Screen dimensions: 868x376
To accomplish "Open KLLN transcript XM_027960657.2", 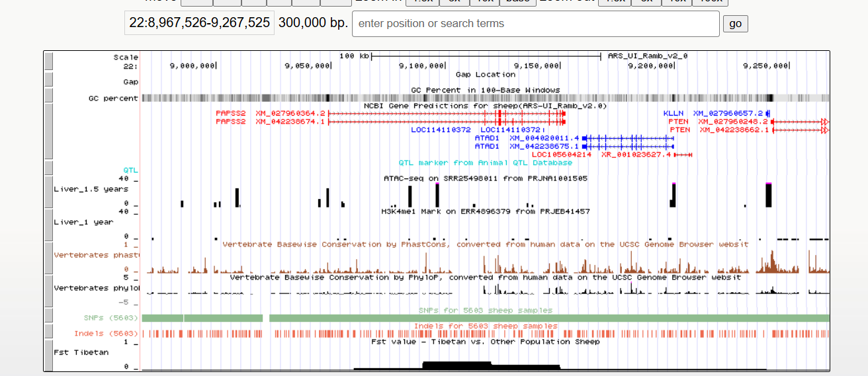I will (x=728, y=114).
